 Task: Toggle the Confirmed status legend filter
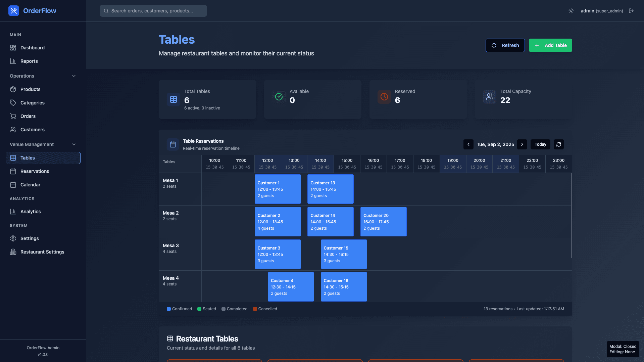(x=179, y=309)
